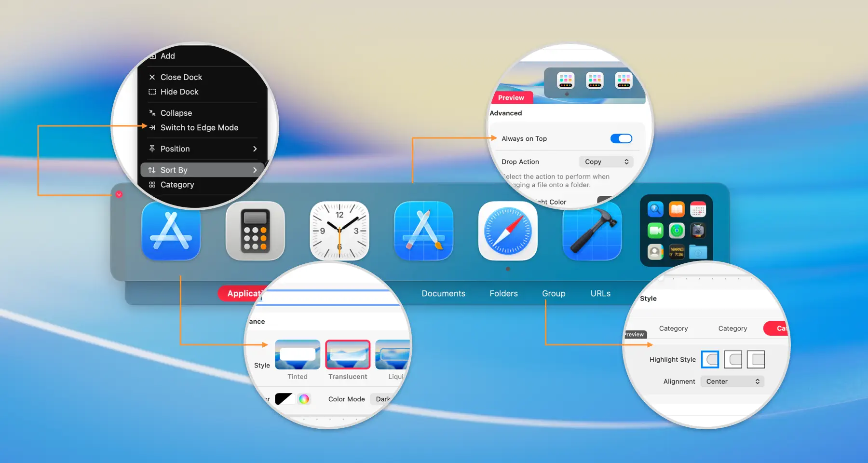Image resolution: width=868 pixels, height=463 pixels.
Task: Open the Alignment dropdown set to Center
Action: [732, 381]
